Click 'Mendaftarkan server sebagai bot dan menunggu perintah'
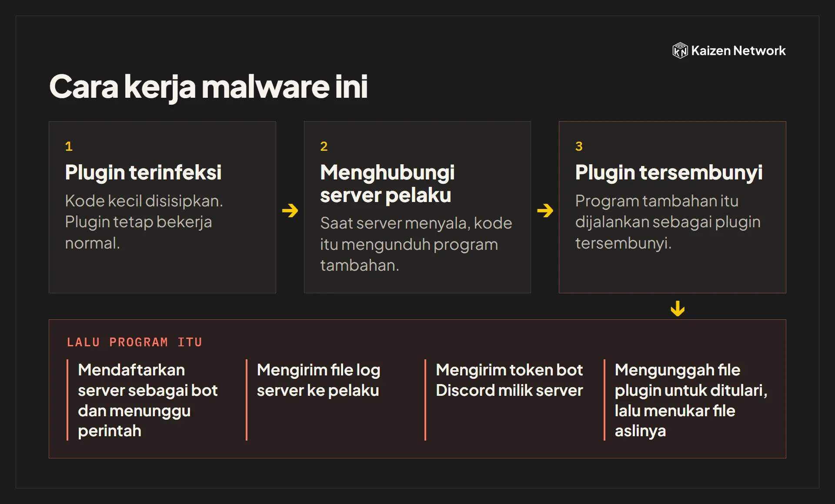Screen dimensions: 835x504 tap(147, 400)
